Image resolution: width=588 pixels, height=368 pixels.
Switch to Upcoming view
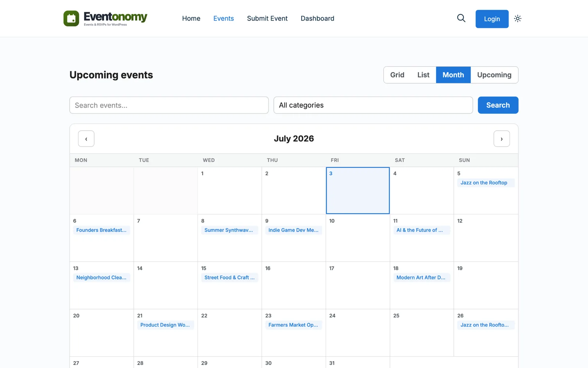(x=494, y=75)
